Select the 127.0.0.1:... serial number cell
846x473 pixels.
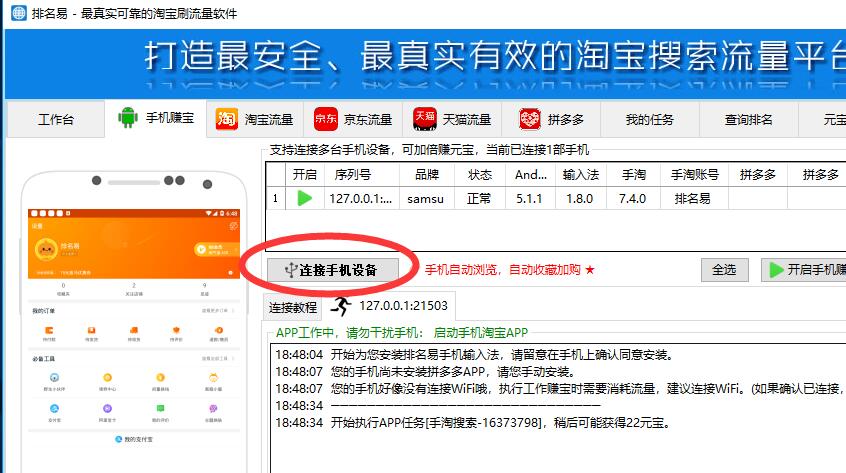[x=361, y=198]
